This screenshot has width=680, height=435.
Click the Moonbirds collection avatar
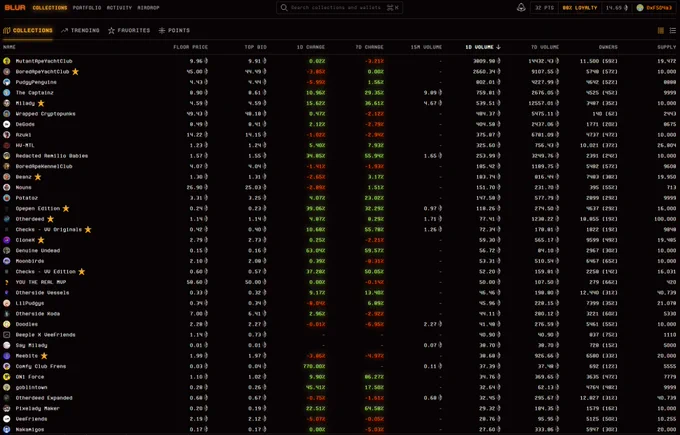coord(7,261)
